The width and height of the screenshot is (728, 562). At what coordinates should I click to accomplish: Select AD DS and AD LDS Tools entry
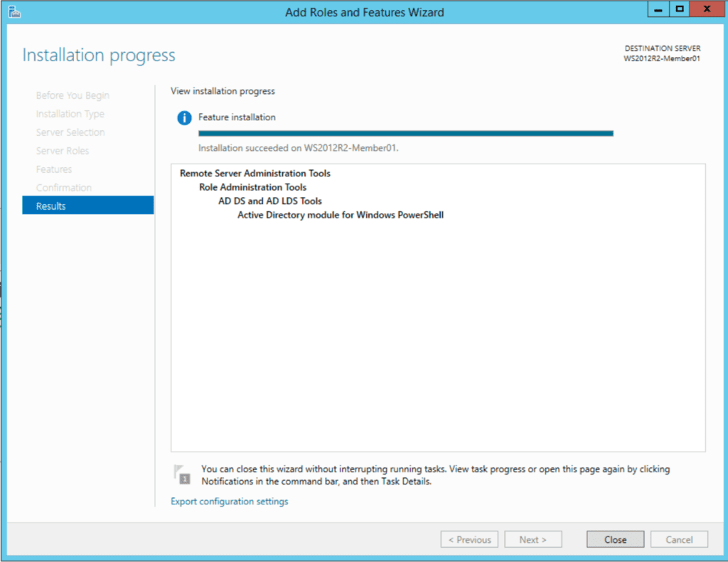pyautogui.click(x=269, y=201)
